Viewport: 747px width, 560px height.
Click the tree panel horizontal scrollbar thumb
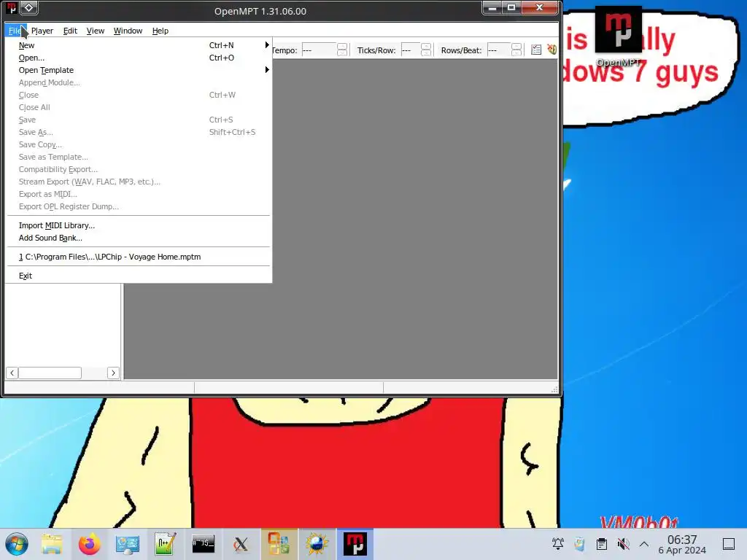click(50, 373)
